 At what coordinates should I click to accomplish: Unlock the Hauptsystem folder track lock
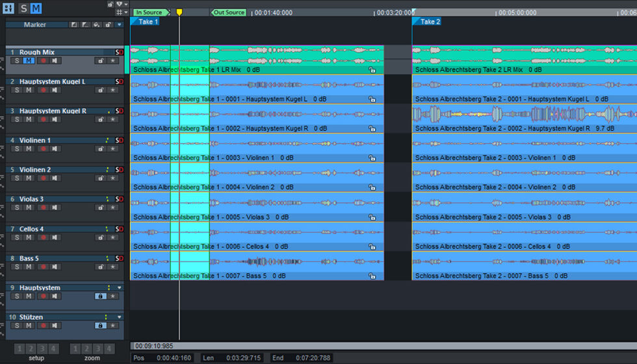[101, 296]
